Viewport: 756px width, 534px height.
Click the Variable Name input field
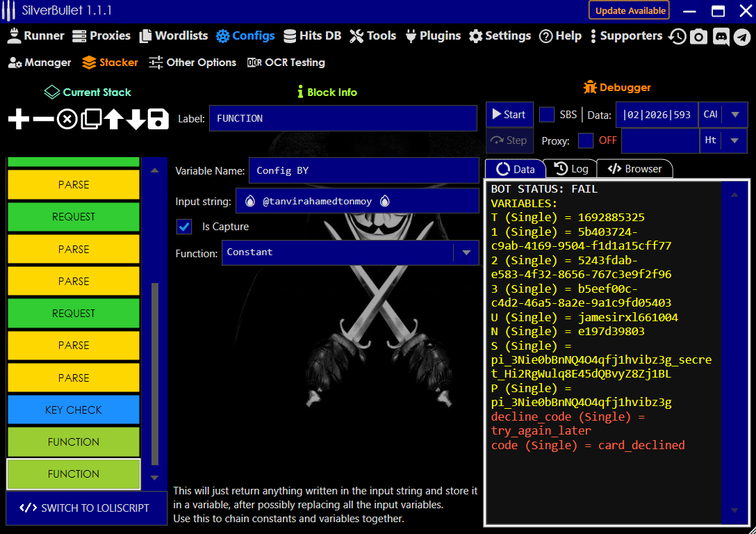[x=363, y=171]
